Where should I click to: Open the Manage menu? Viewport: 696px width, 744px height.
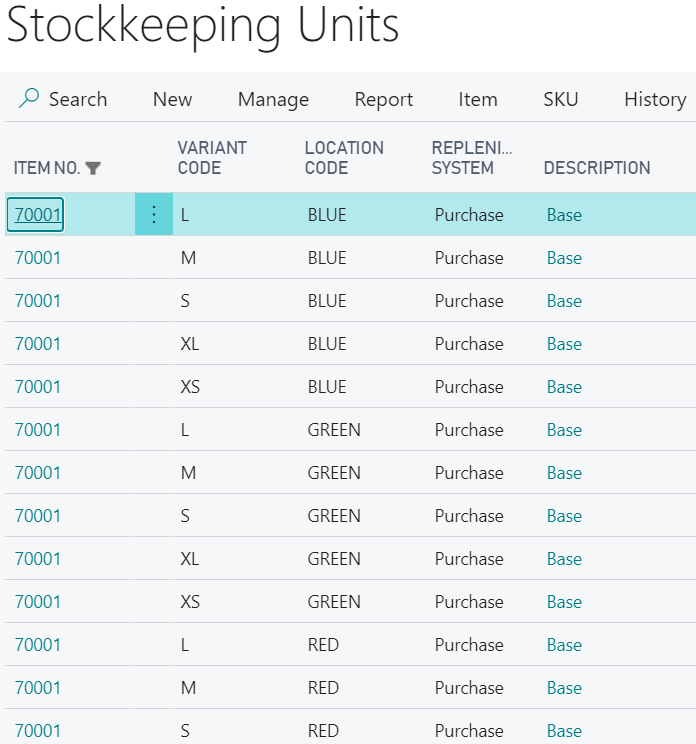[273, 100]
